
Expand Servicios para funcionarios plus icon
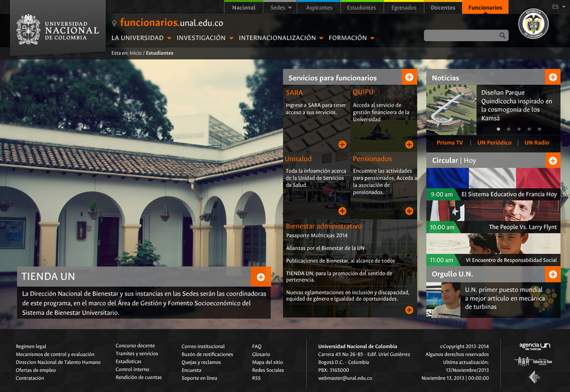click(409, 77)
